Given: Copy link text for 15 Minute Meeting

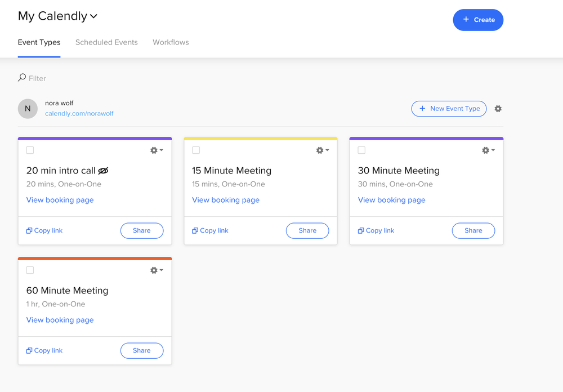Looking at the screenshot, I should click(215, 231).
